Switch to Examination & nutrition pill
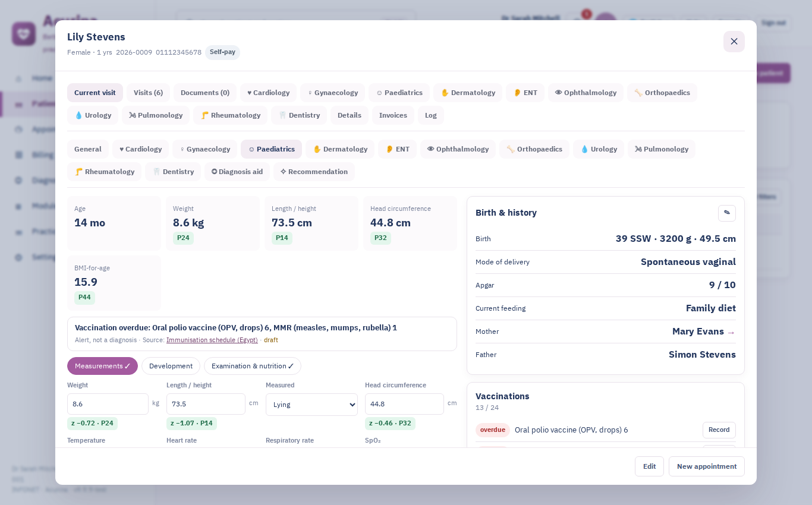Screen dimensions: 812x505 tap(253, 366)
